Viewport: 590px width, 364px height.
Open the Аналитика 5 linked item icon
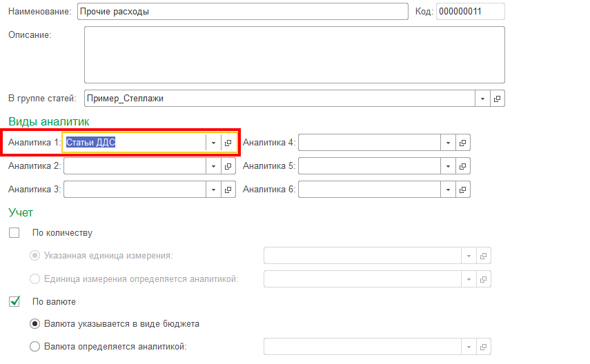pos(462,166)
